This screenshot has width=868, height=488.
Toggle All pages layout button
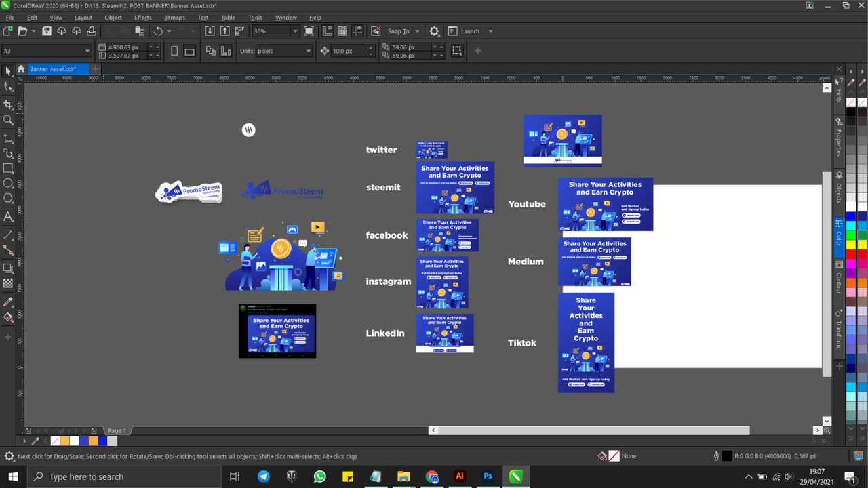211,51
